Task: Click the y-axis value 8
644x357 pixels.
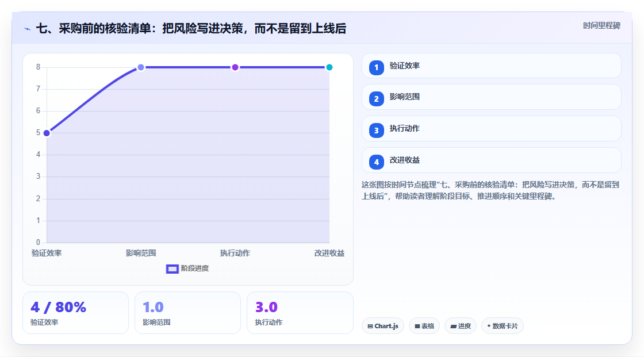Action: pos(38,67)
